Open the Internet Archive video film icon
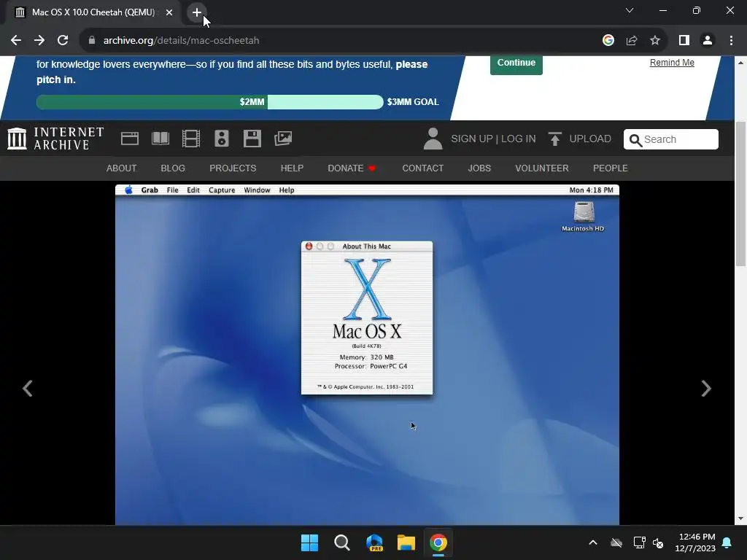Viewport: 747px width, 560px height. pyautogui.click(x=191, y=139)
